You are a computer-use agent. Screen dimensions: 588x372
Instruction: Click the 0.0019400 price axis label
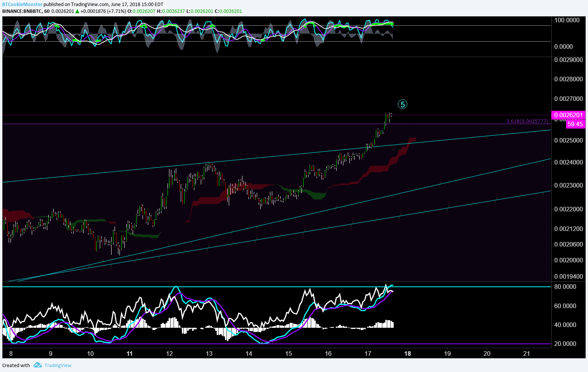[x=569, y=276]
